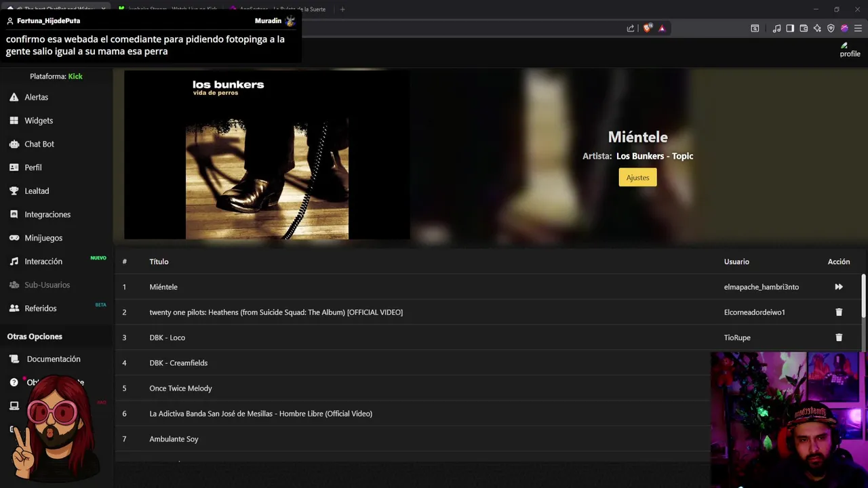Viewport: 868px width, 488px height.
Task: Click the share icon in address bar
Action: 631,28
